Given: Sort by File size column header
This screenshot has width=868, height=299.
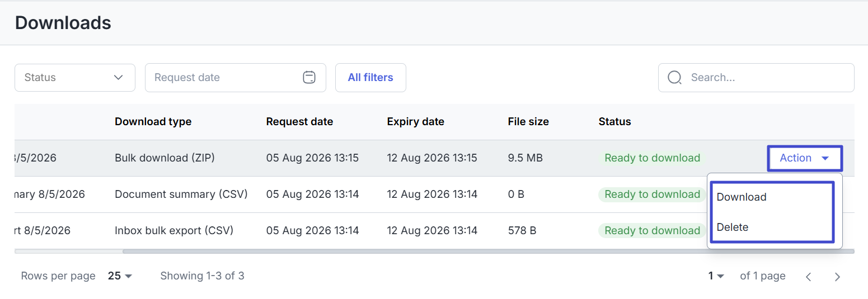Looking at the screenshot, I should point(528,121).
